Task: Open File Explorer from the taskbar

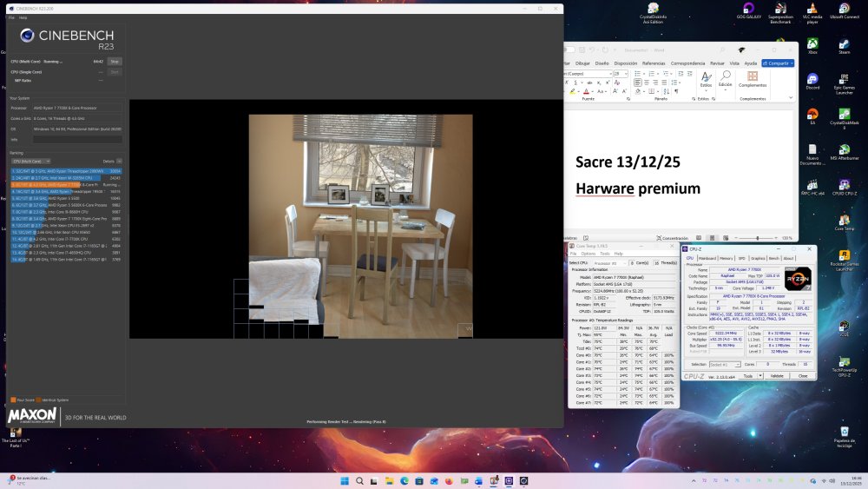Action: click(x=389, y=480)
